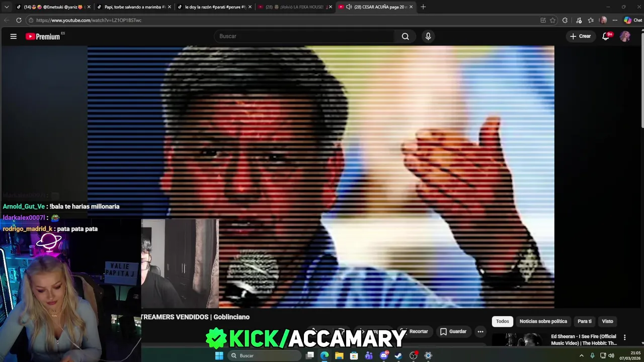The width and height of the screenshot is (644, 362).
Task: Open Crear create menu
Action: [x=580, y=36]
